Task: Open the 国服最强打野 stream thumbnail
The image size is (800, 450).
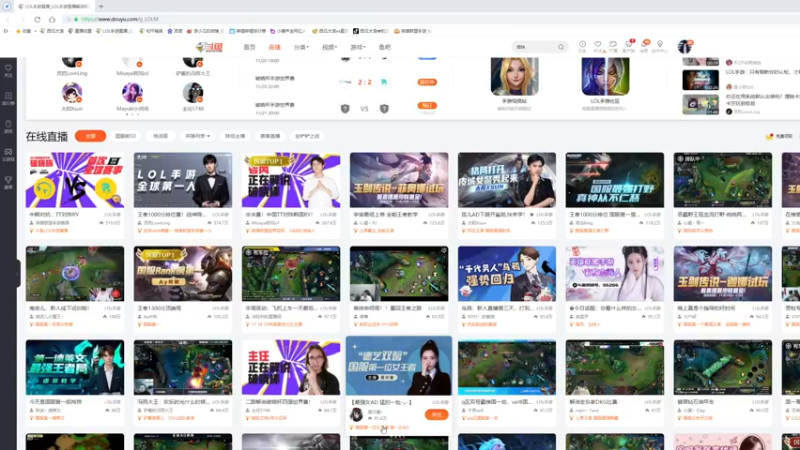Action: click(615, 180)
